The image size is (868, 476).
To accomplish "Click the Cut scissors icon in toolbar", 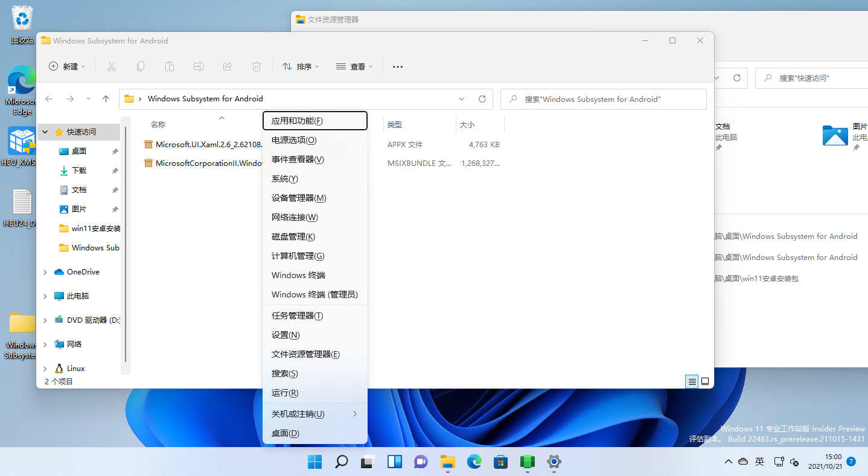I will (112, 66).
